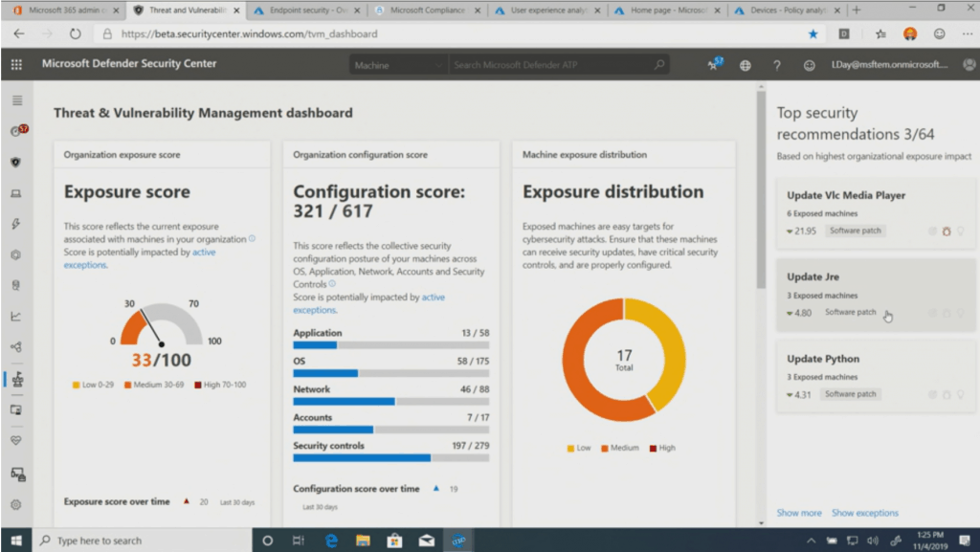Click Show exceptions link
Viewport: 980px width, 552px height.
(865, 513)
